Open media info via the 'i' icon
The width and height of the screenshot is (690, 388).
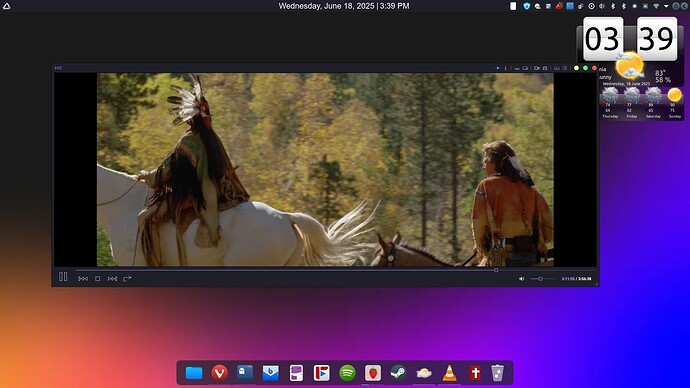[x=505, y=68]
